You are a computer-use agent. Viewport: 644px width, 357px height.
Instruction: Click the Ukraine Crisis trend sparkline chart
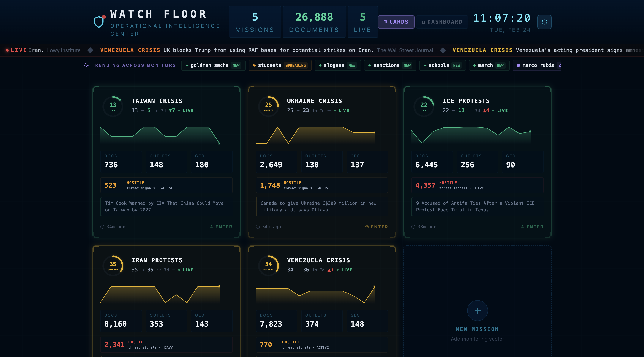tap(315, 135)
